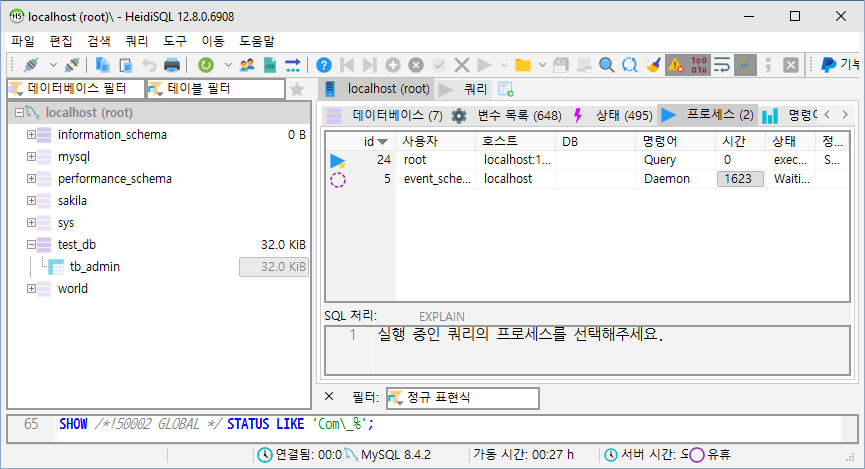
Task: Switch to the 변수 목록 (648) tab
Action: pyautogui.click(x=508, y=115)
